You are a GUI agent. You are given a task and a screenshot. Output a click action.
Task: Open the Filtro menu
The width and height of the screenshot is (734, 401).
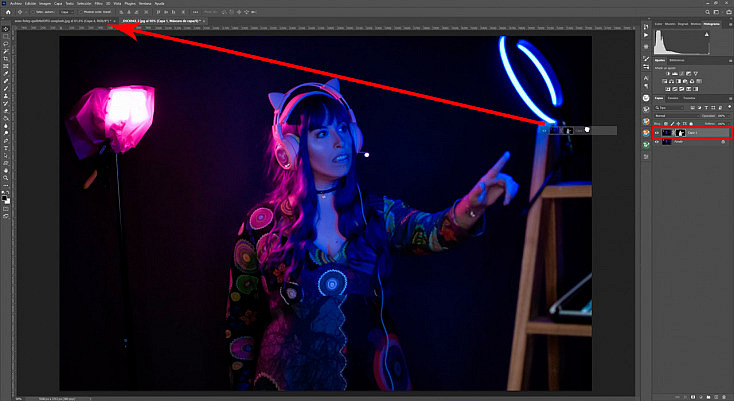click(98, 4)
